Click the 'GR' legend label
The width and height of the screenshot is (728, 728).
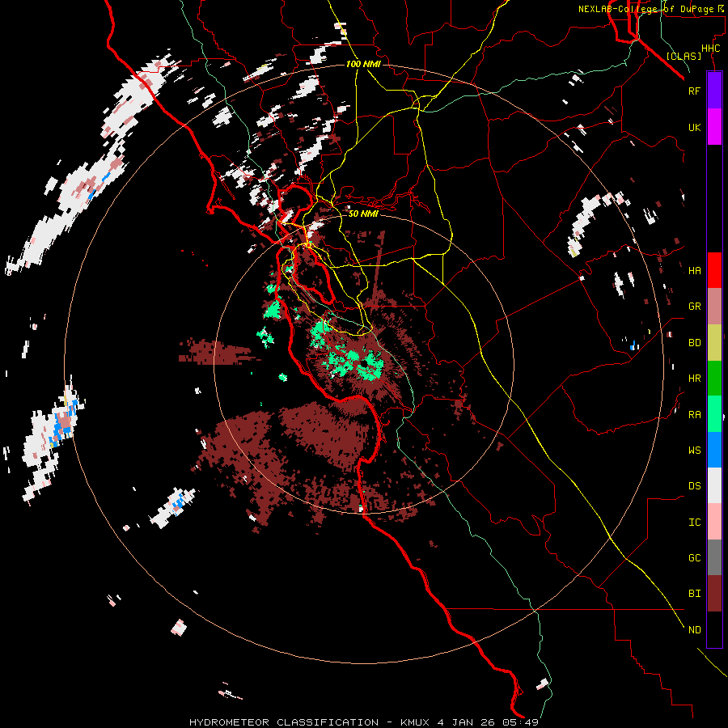[x=694, y=307]
